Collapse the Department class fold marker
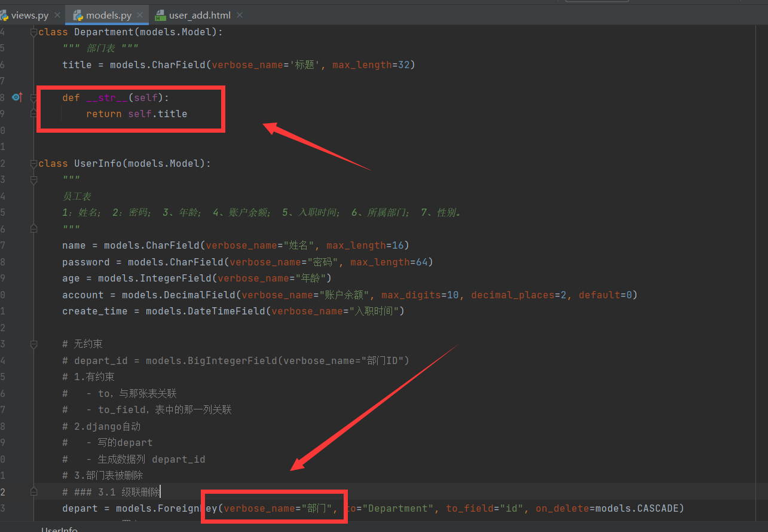This screenshot has height=532, width=768. 33,32
